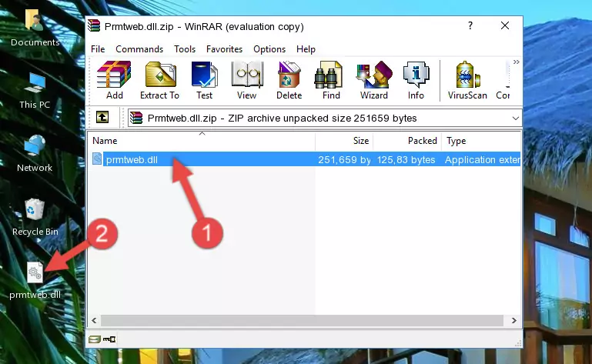The width and height of the screenshot is (592, 364).
Task: Select the This PC desktop icon
Action: tap(35, 91)
